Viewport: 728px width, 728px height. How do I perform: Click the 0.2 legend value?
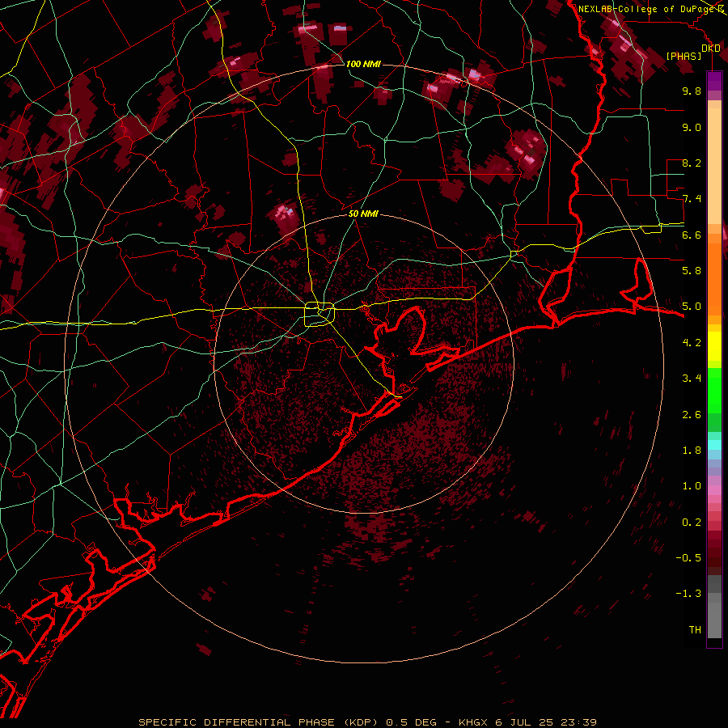click(692, 523)
